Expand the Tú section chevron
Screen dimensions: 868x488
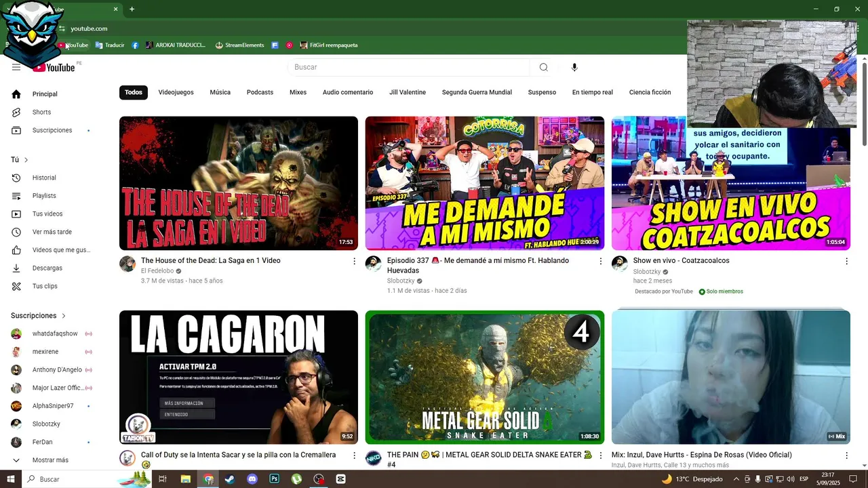click(x=26, y=160)
